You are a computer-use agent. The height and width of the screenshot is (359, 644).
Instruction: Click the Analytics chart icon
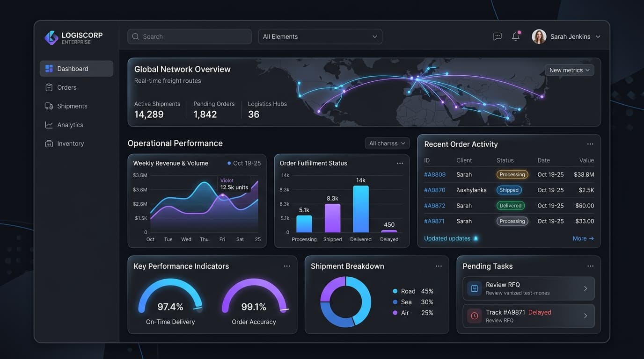(49, 125)
